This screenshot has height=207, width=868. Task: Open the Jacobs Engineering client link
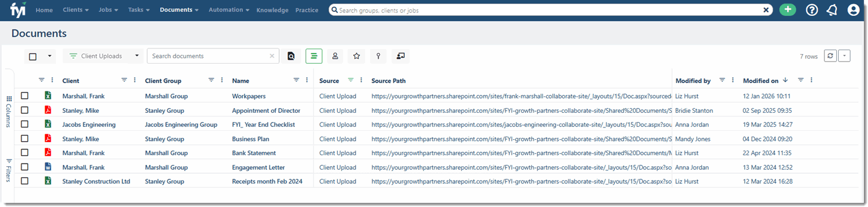point(89,125)
